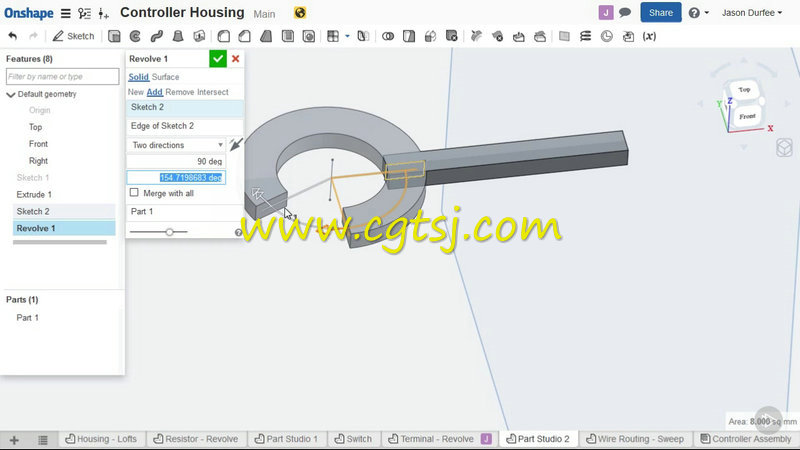This screenshot has height=450, width=800.
Task: Switch to the Wire Routing - Sweep tab
Action: click(635, 439)
